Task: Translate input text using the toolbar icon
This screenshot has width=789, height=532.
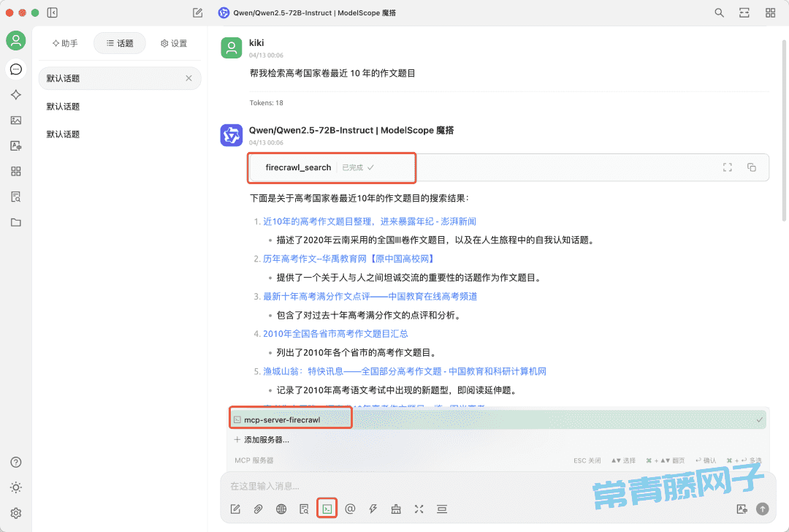Action: [742, 509]
